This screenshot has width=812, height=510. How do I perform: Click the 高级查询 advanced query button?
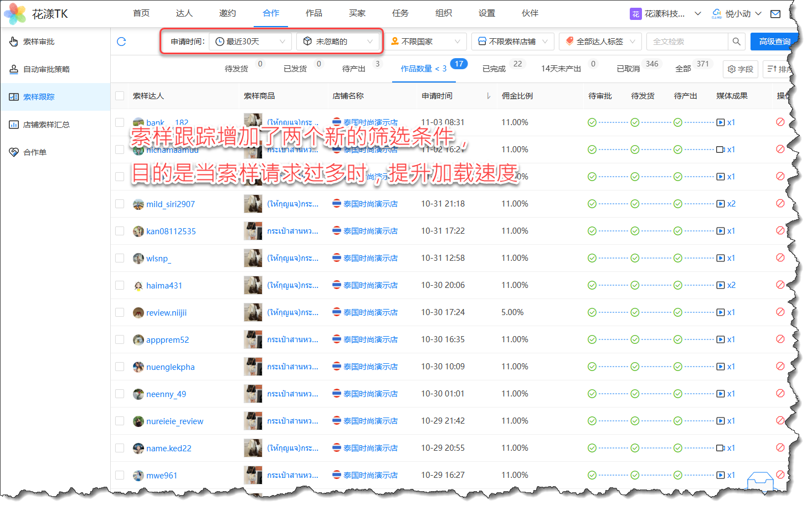pos(774,42)
